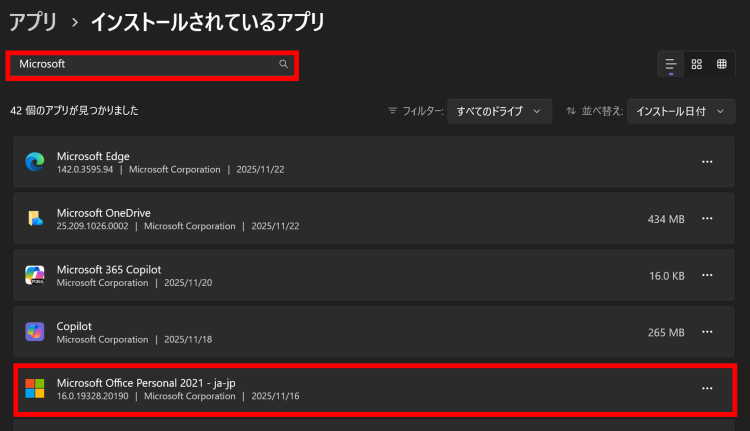Switch to list view layout
The image size is (750, 431).
click(x=671, y=64)
